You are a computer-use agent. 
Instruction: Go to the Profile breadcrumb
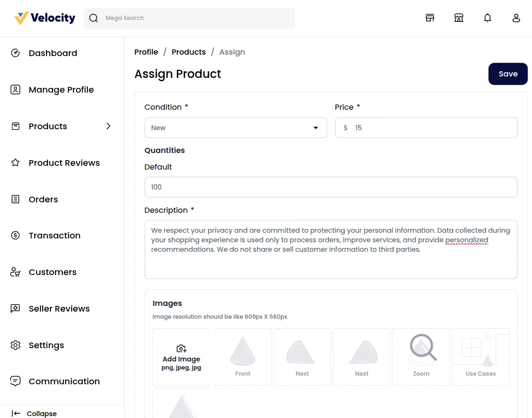(146, 52)
